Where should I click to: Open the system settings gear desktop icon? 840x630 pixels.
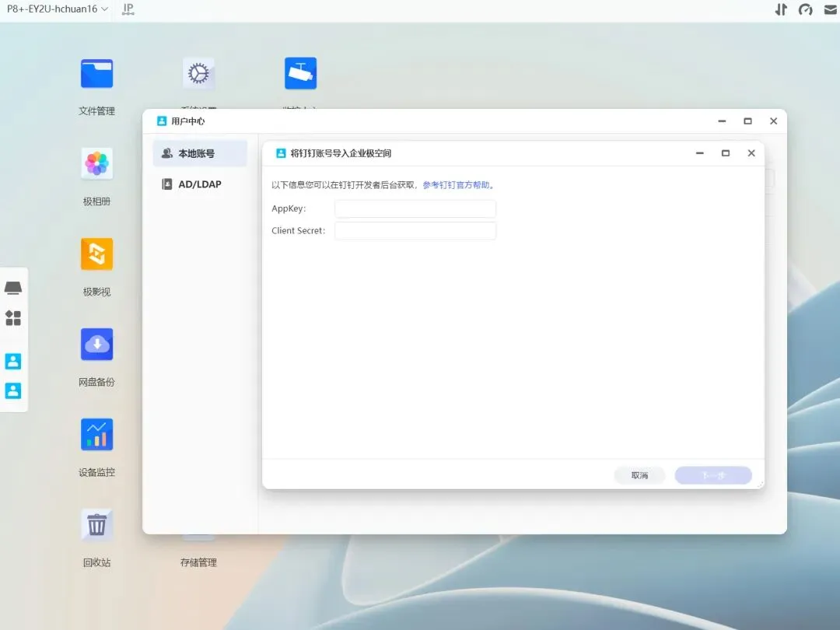coord(199,73)
